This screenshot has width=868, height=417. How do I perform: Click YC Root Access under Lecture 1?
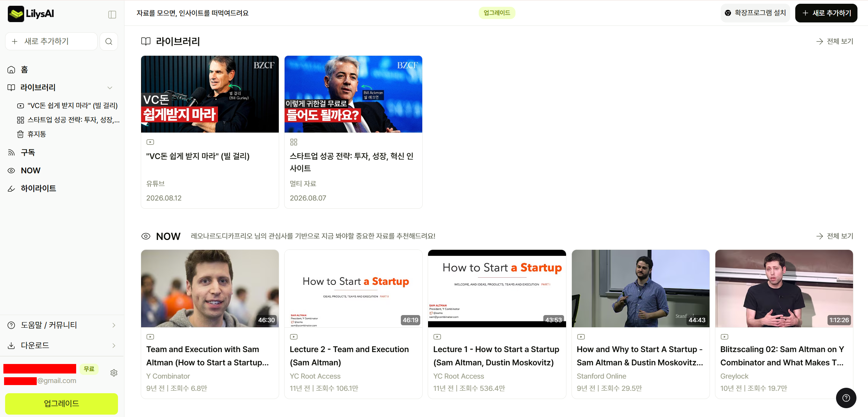point(459,376)
